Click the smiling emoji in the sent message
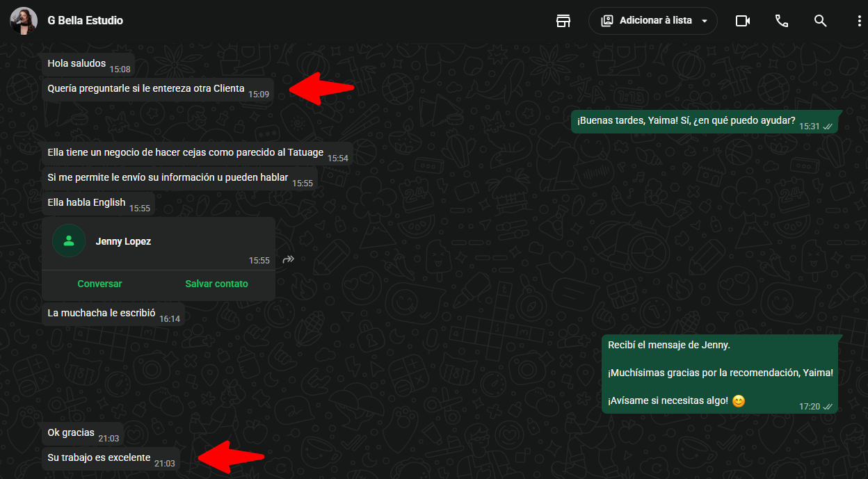 (739, 401)
